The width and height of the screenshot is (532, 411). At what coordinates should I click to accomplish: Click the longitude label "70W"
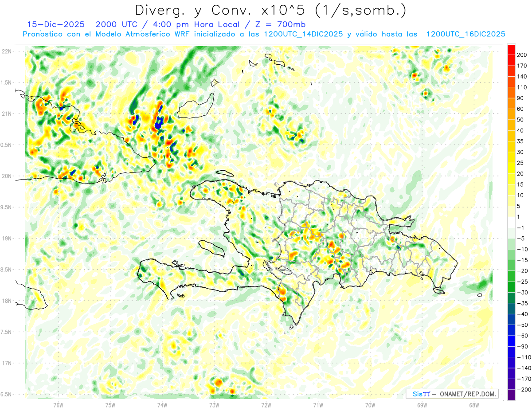(370, 404)
